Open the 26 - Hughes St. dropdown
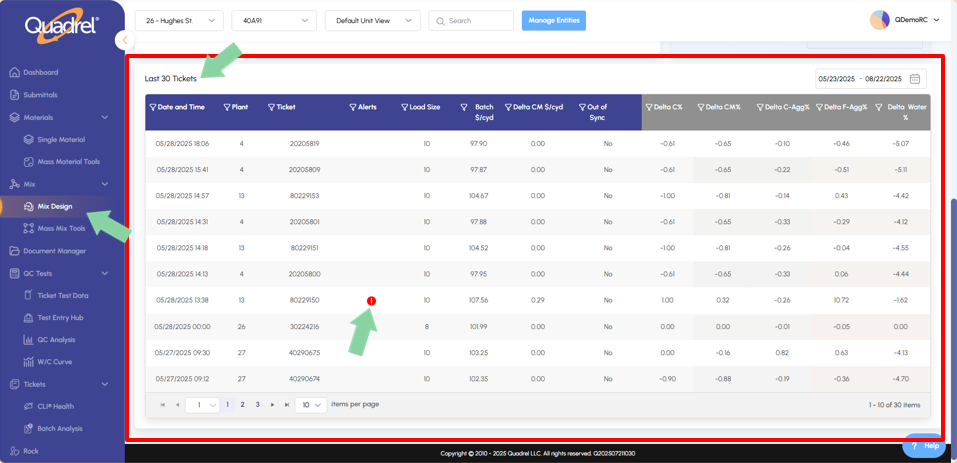This screenshot has height=463, width=957. coord(179,20)
